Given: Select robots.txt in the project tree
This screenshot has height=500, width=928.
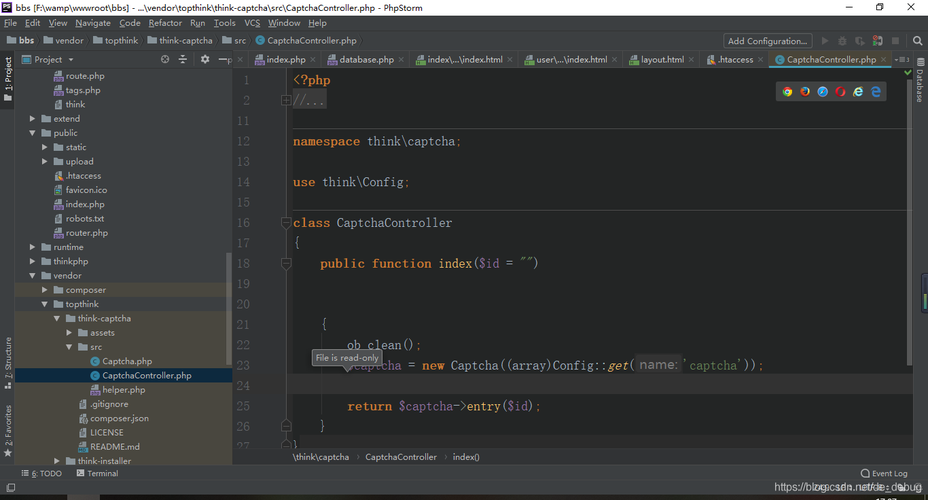Looking at the screenshot, I should click(85, 218).
